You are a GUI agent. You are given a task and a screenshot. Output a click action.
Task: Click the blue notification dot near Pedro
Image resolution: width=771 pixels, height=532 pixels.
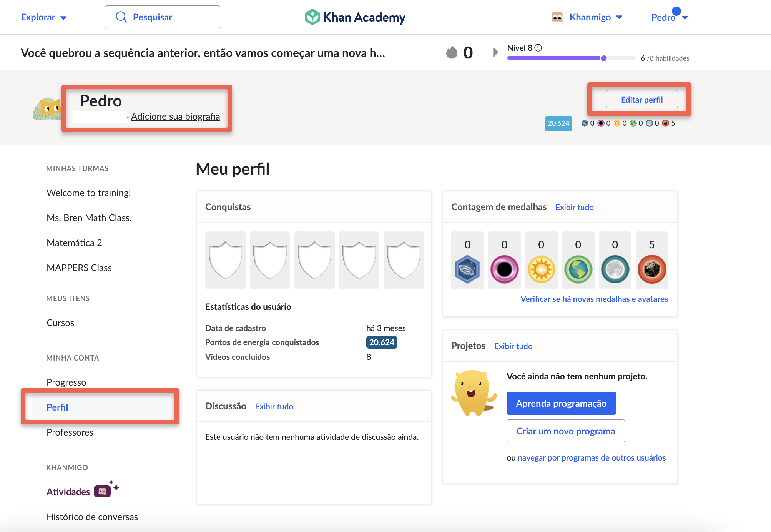coord(676,11)
